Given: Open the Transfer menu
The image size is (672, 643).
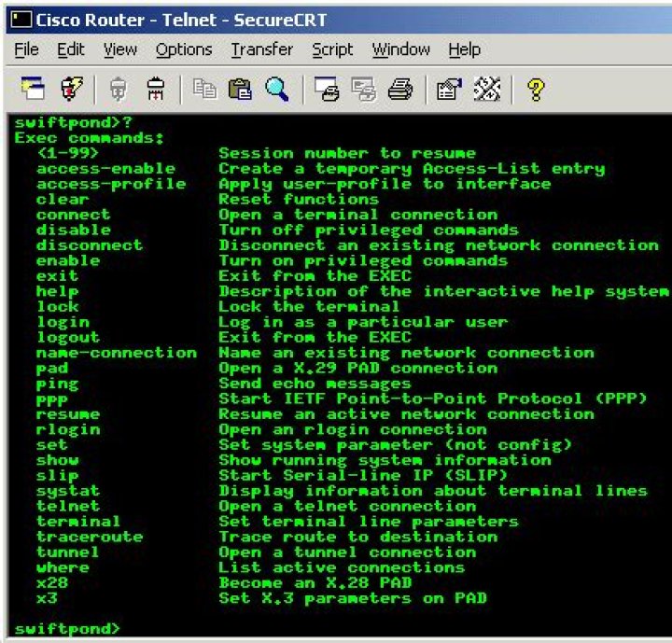Looking at the screenshot, I should [261, 49].
